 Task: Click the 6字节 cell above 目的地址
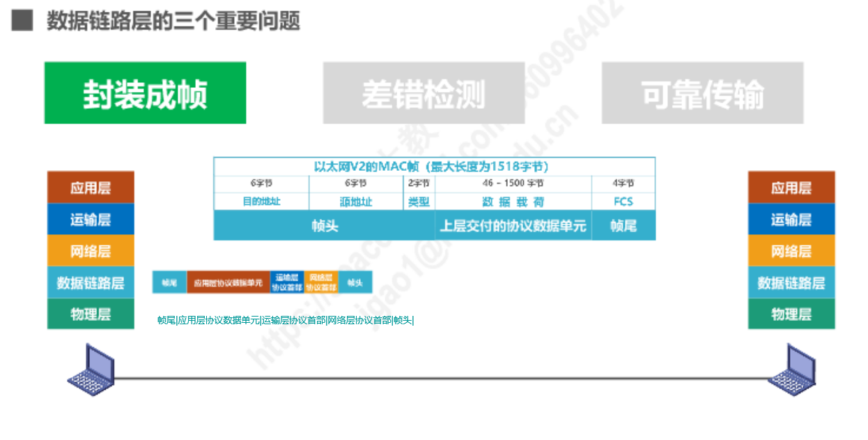(261, 184)
